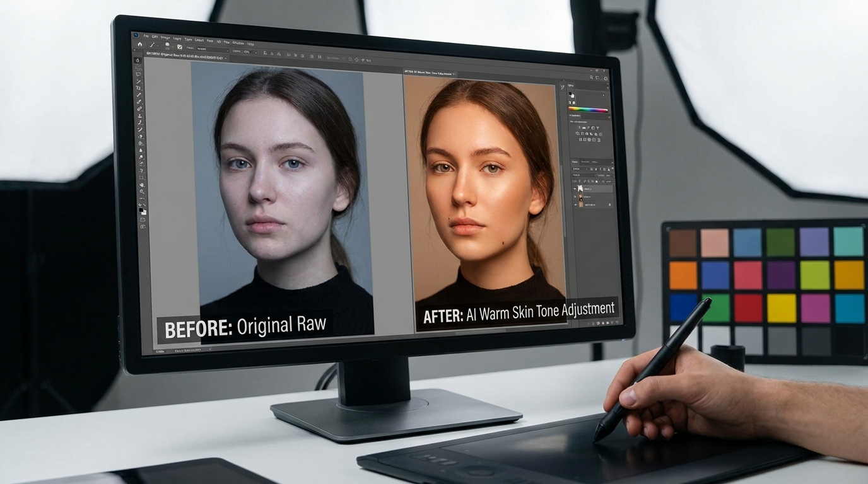Select the top layer thumbnail in Layers panel
The height and width of the screenshot is (484, 868).
pos(580,188)
